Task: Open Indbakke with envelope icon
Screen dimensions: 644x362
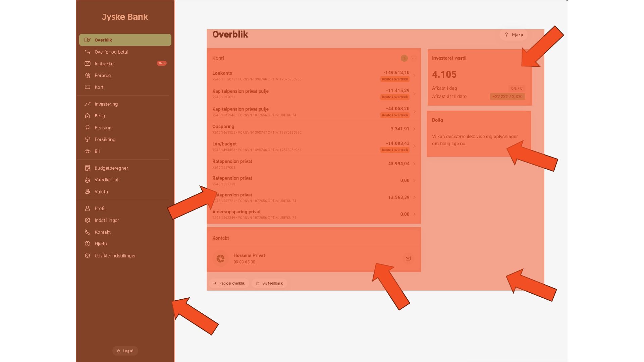Action: pos(104,64)
